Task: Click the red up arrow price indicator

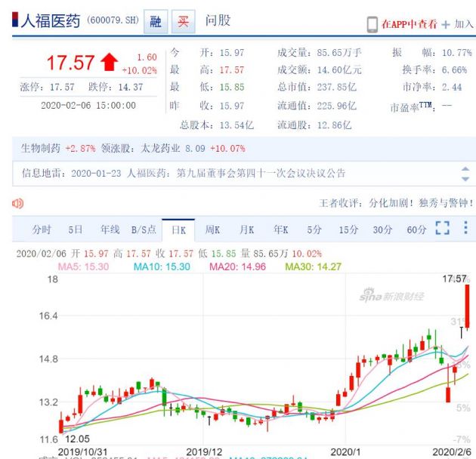Action: coord(109,62)
